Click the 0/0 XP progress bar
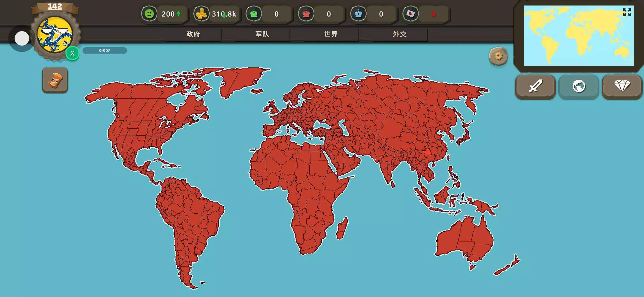644x297 pixels. 105,51
